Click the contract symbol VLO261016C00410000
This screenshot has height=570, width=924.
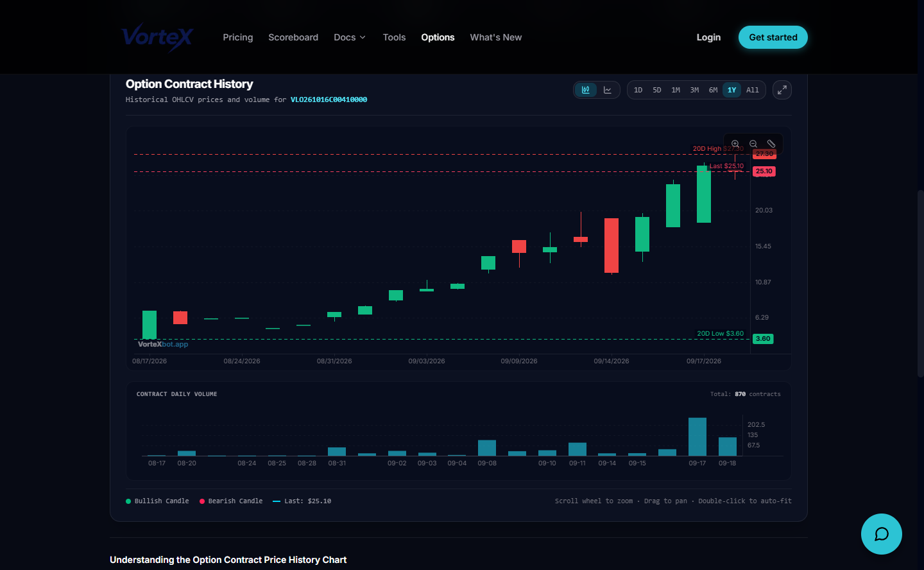tap(329, 99)
